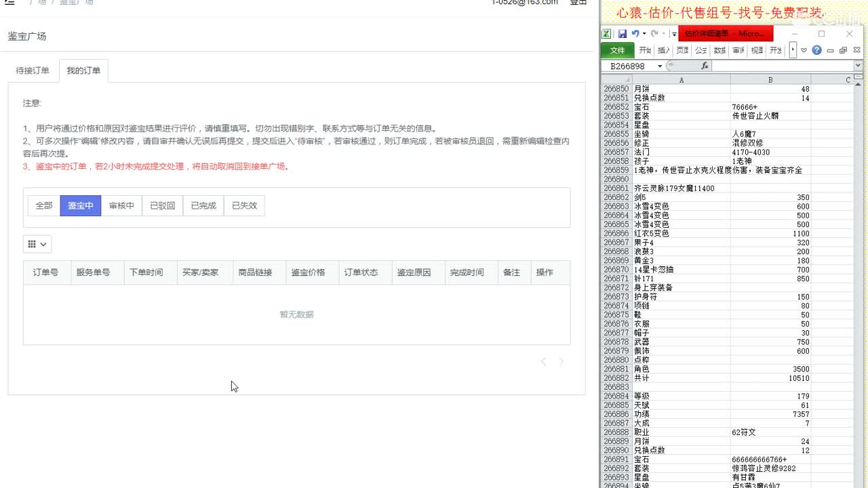The height and width of the screenshot is (488, 868).
Task: Click the 订单号 column header
Action: click(45, 272)
